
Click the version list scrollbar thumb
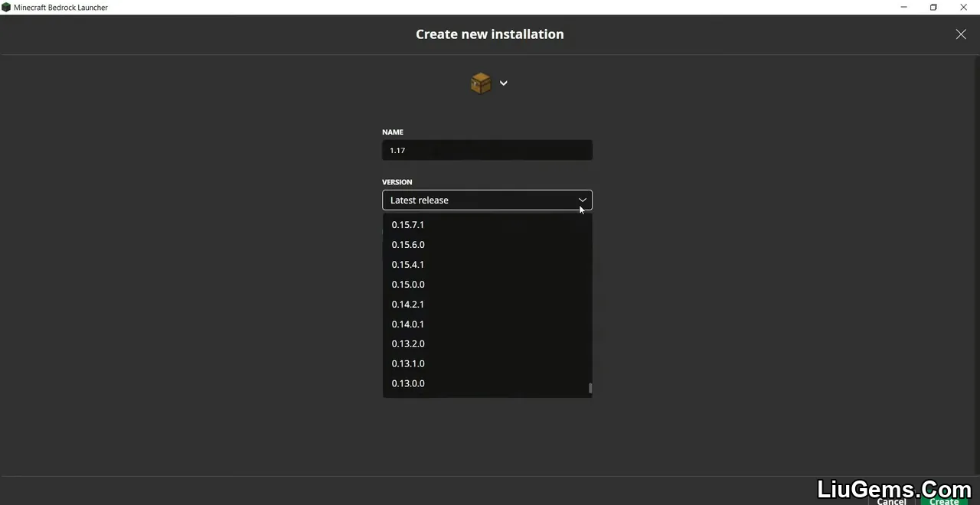[x=590, y=389]
